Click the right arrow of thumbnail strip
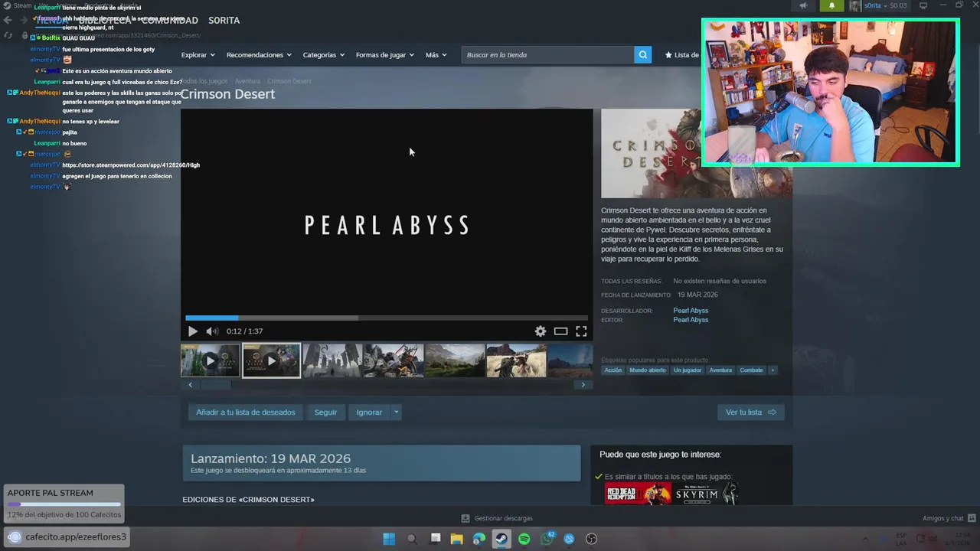The width and height of the screenshot is (980, 551). click(583, 385)
